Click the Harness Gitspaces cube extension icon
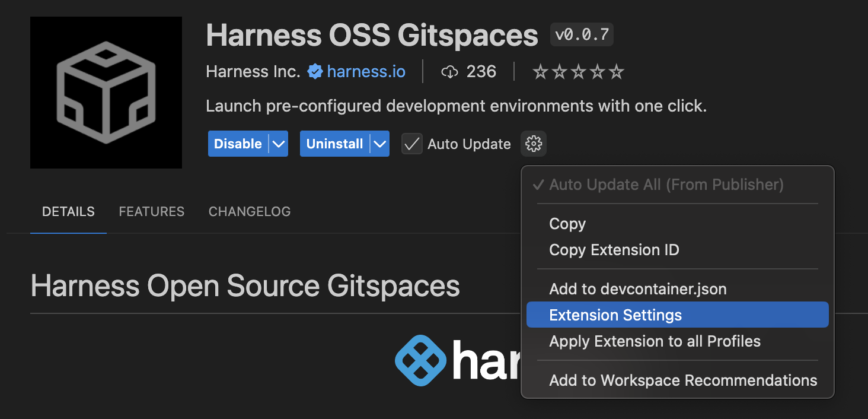The image size is (868, 419). click(106, 93)
